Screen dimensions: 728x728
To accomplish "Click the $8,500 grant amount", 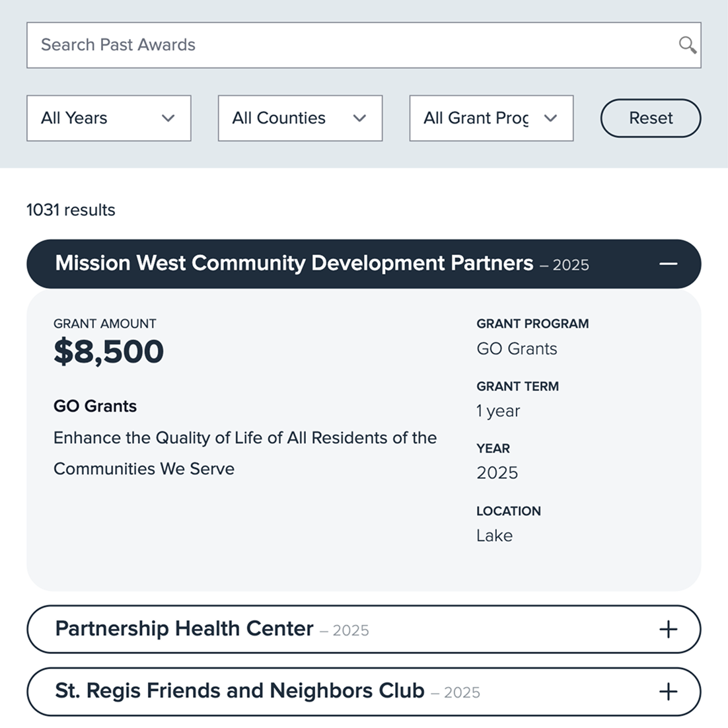I will pyautogui.click(x=108, y=351).
